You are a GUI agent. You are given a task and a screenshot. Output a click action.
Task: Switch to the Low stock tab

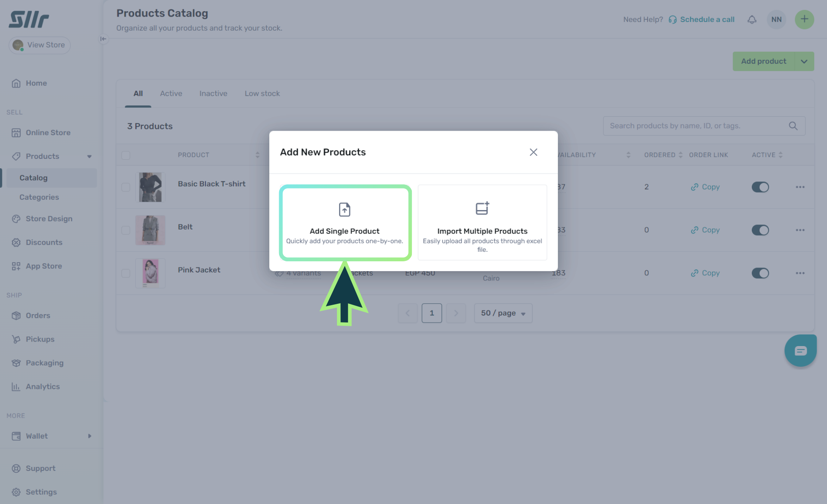coord(262,93)
